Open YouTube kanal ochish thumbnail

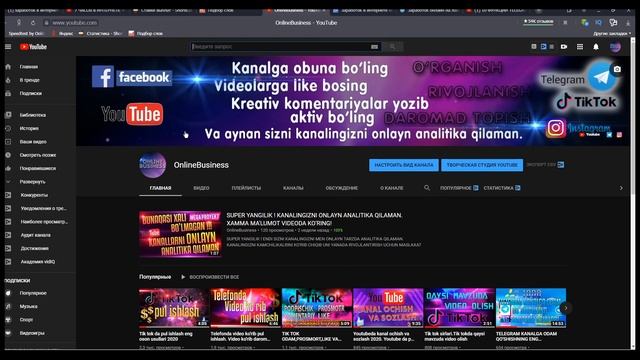(x=388, y=308)
